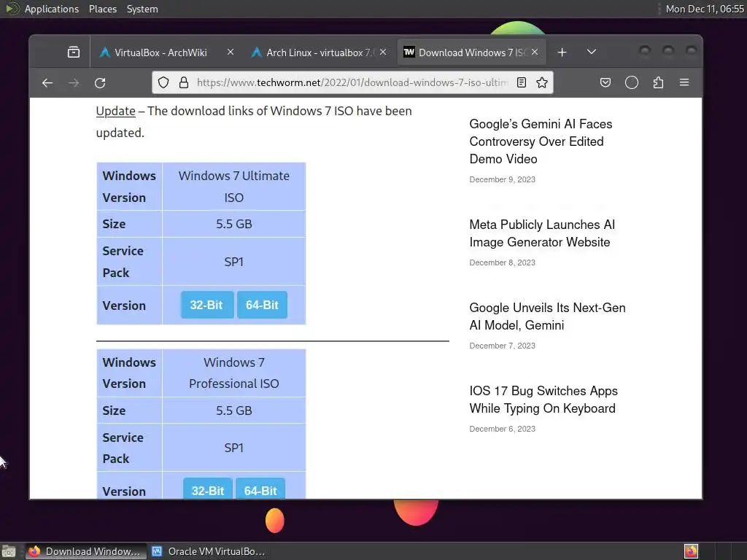Switch to the VirtualBox - ArchWiki tab
Screen dimensions: 747x560
coord(160,52)
